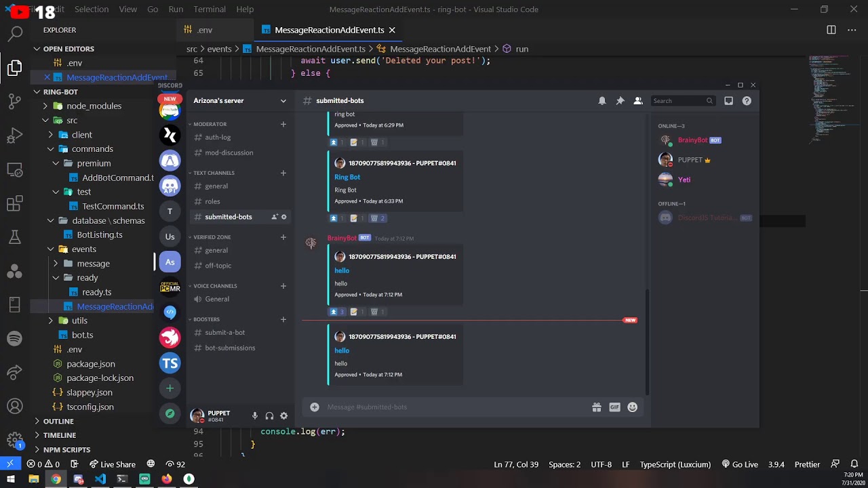Image resolution: width=868 pixels, height=488 pixels.
Task: Open the View menu
Action: click(x=128, y=9)
